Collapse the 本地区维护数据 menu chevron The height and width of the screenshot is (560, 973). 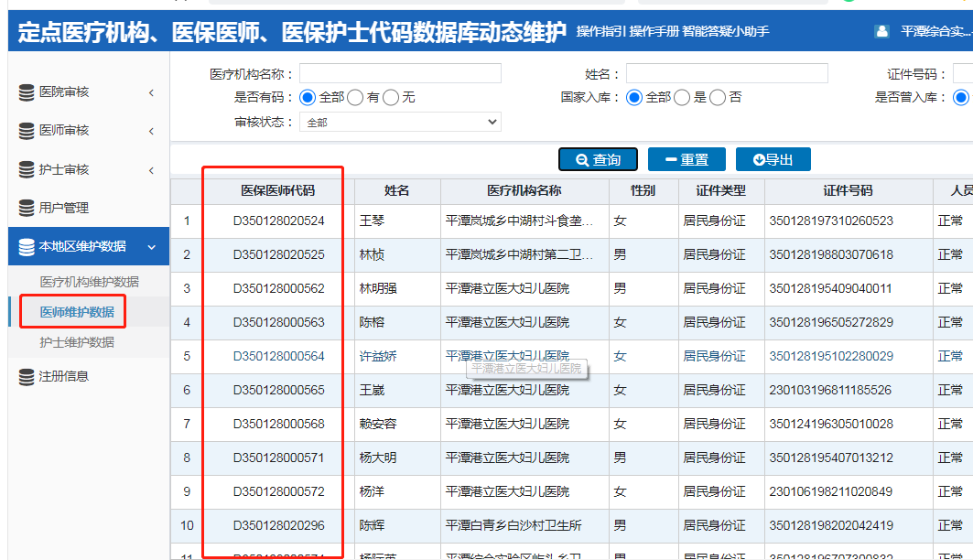click(x=151, y=247)
